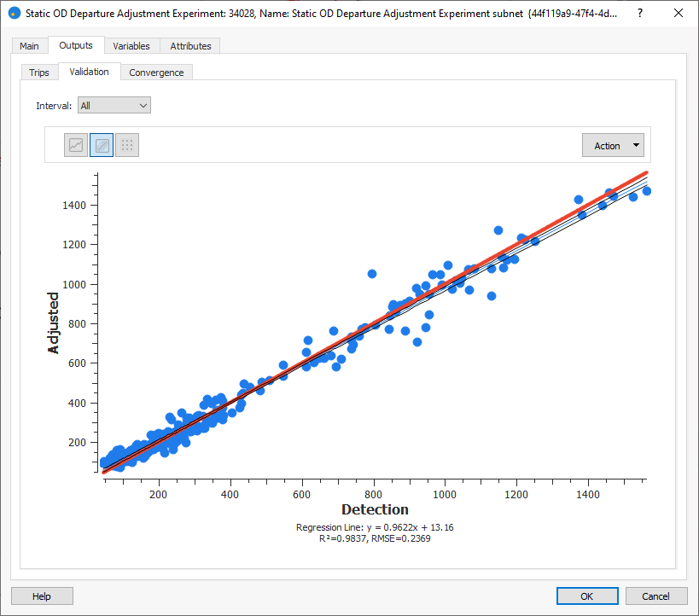699x616 pixels.
Task: Switch to the table grid view icon
Action: [127, 145]
